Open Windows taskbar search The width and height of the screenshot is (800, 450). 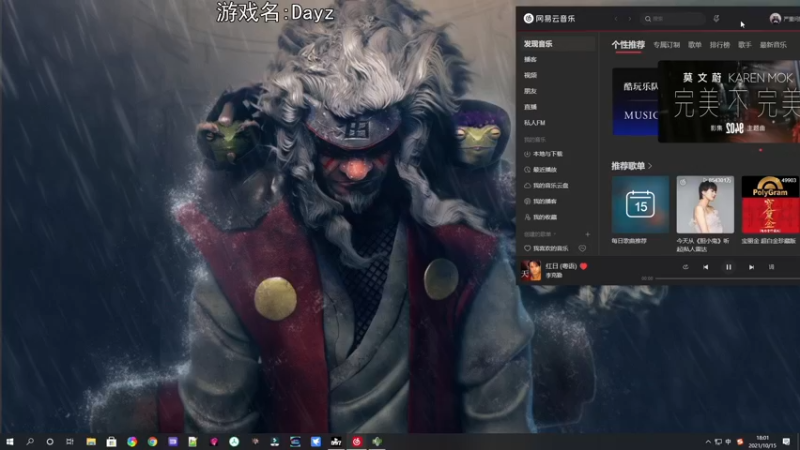(30, 441)
